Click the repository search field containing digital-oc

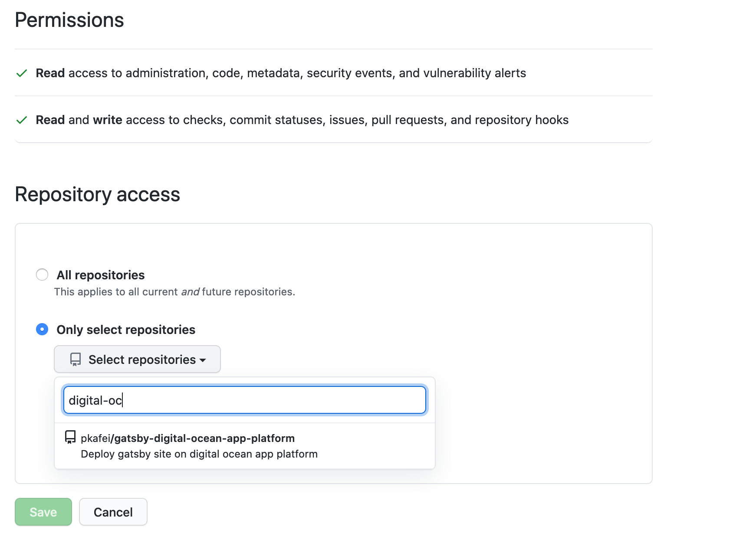[245, 400]
